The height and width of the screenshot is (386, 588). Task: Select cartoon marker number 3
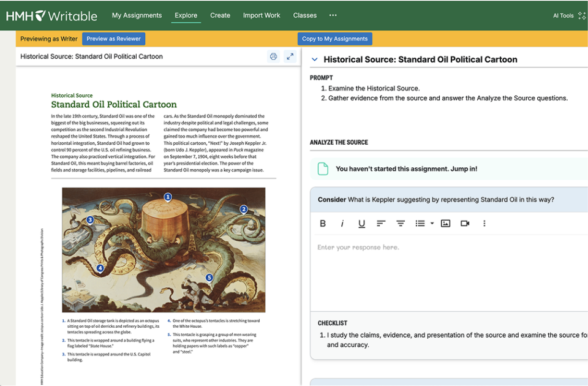click(x=90, y=220)
